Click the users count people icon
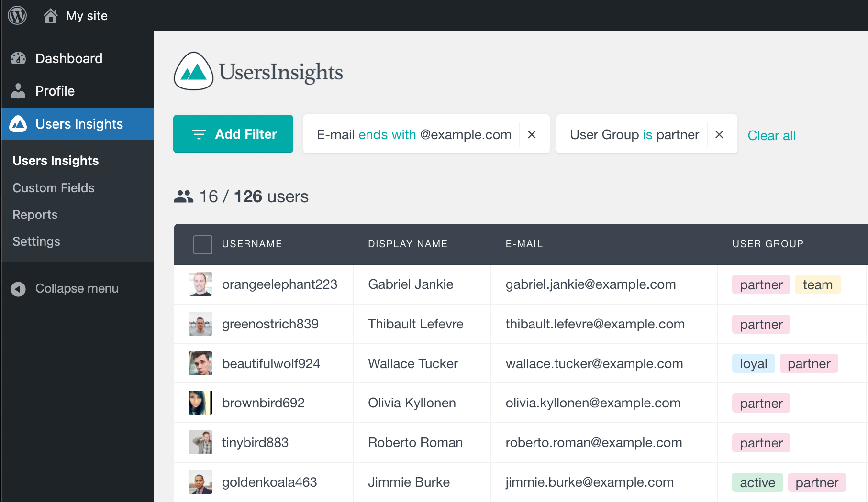868x502 pixels. (x=184, y=196)
